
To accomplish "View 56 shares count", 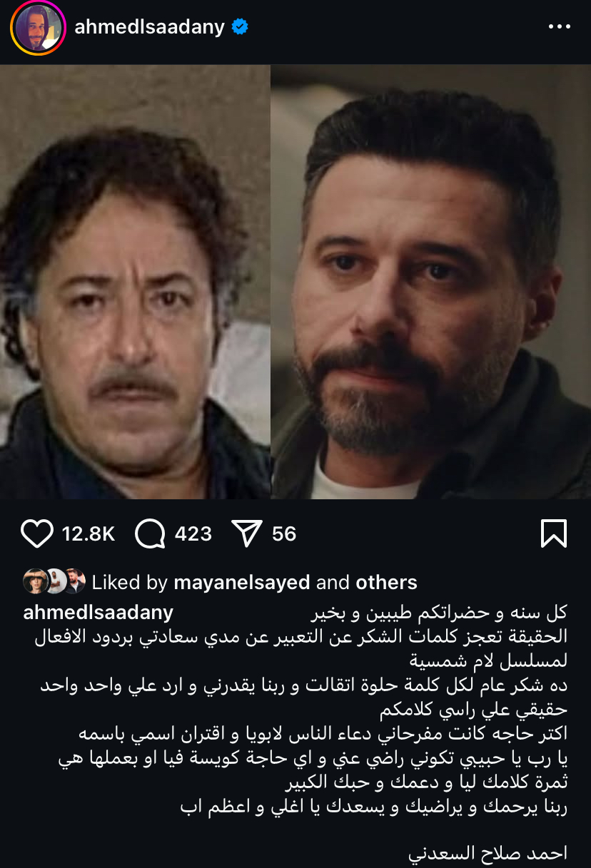I will (284, 533).
